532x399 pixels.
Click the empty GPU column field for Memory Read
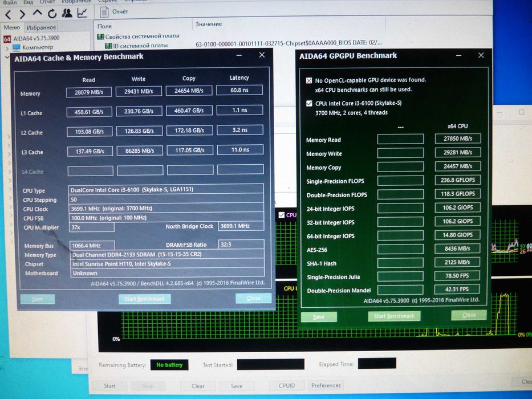[x=400, y=139]
